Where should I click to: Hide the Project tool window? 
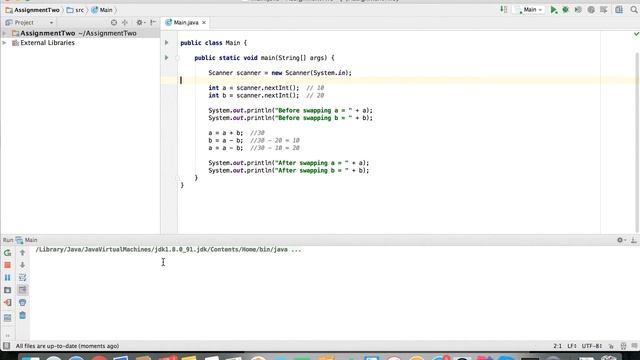153,23
